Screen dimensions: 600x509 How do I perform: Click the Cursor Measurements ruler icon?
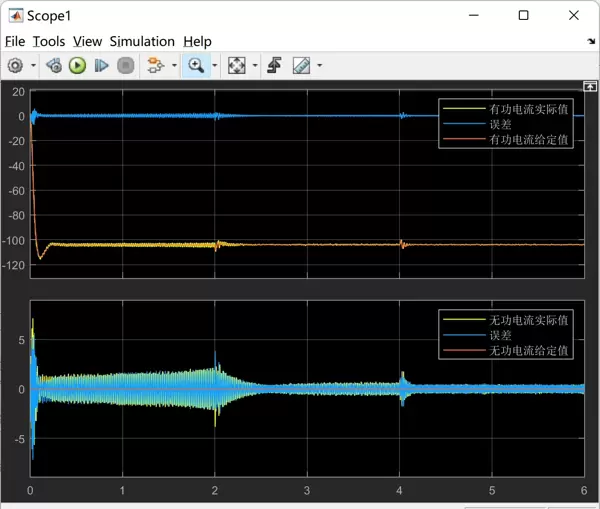[301, 65]
